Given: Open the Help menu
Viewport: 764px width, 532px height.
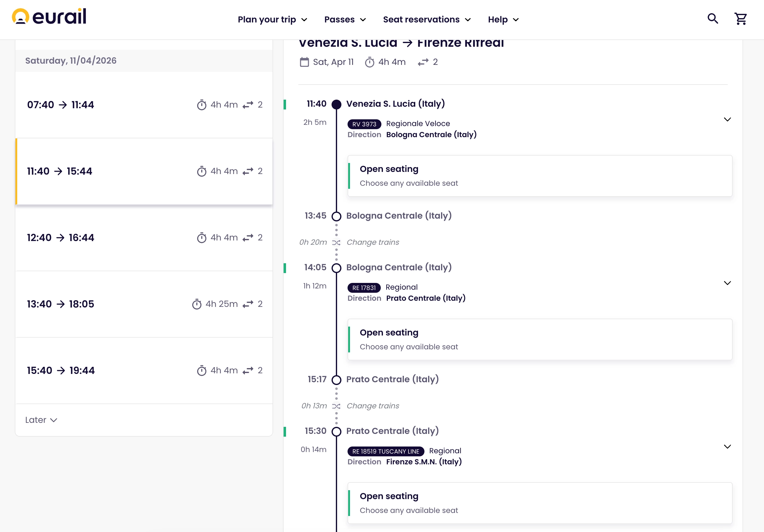Looking at the screenshot, I should tap(503, 20).
